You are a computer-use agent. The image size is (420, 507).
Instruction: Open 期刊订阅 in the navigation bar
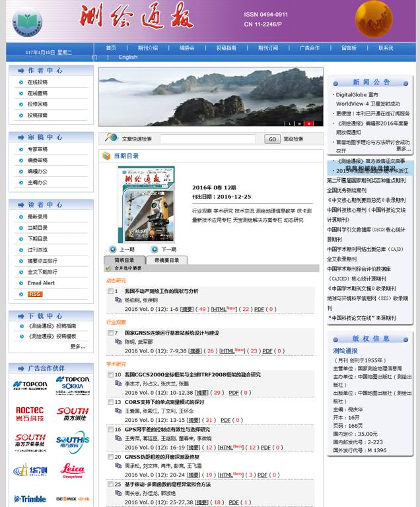[268, 48]
